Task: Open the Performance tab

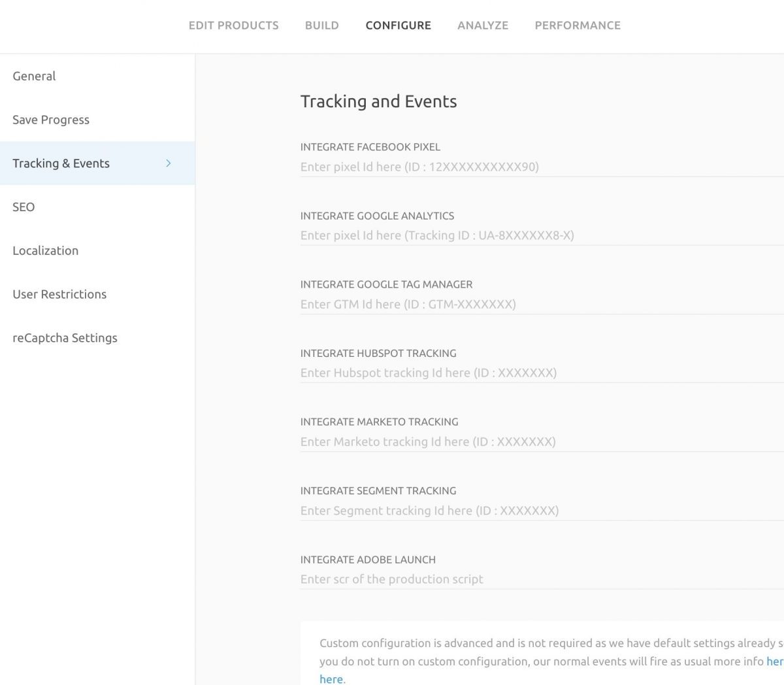Action: 577,25
